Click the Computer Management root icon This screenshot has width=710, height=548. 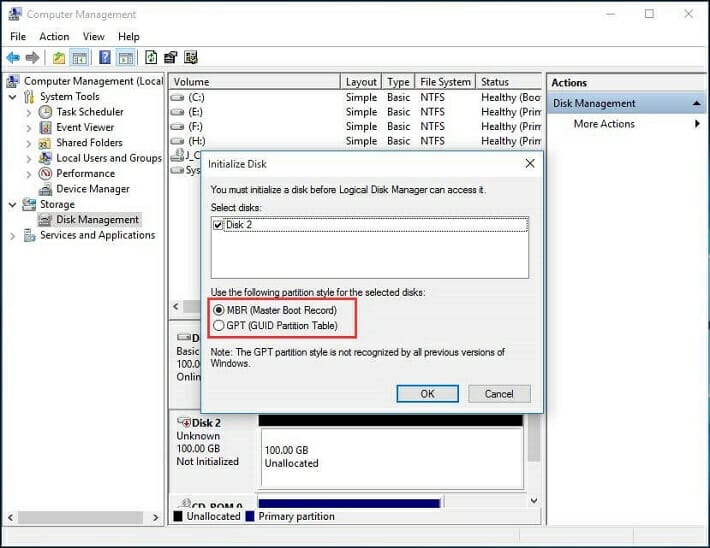(13, 82)
